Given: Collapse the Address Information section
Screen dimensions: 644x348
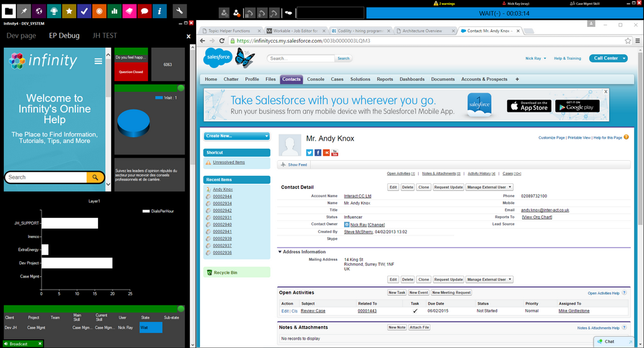Looking at the screenshot, I should 280,251.
